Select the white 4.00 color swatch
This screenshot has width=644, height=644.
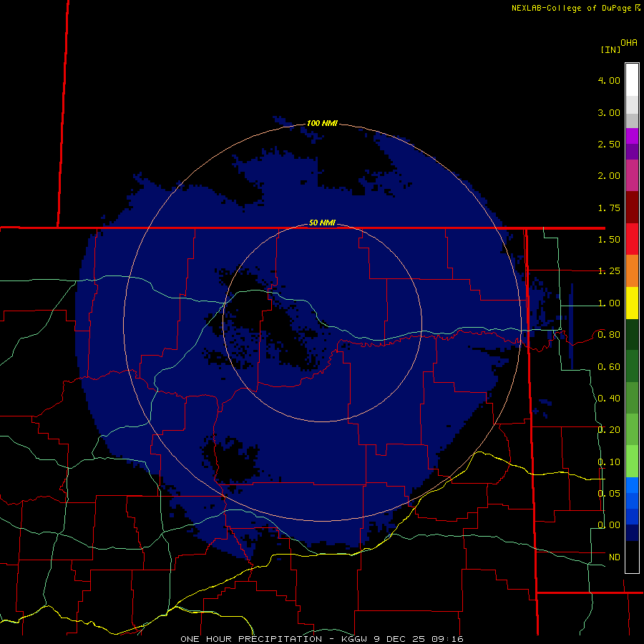(632, 80)
